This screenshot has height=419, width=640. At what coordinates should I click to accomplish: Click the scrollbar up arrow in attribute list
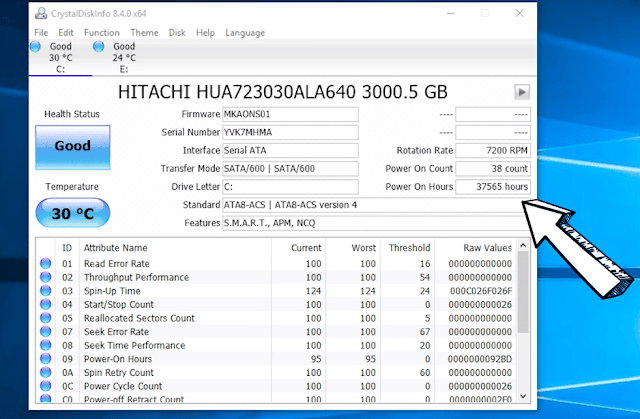click(x=523, y=246)
